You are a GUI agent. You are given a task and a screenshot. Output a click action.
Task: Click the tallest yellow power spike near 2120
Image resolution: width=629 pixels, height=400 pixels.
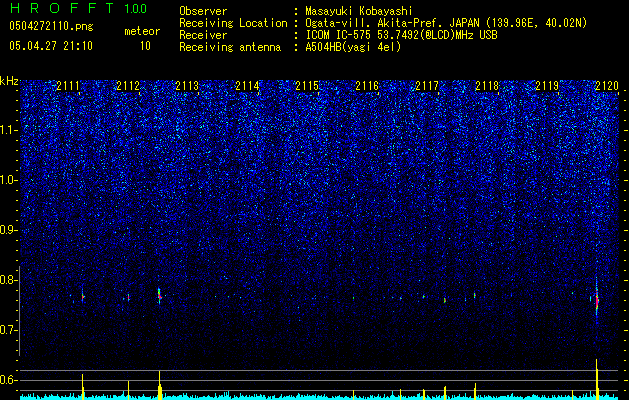click(x=597, y=379)
